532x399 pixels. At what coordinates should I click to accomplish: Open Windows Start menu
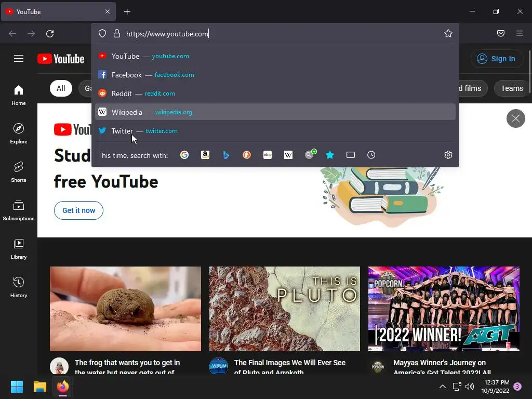[17, 387]
